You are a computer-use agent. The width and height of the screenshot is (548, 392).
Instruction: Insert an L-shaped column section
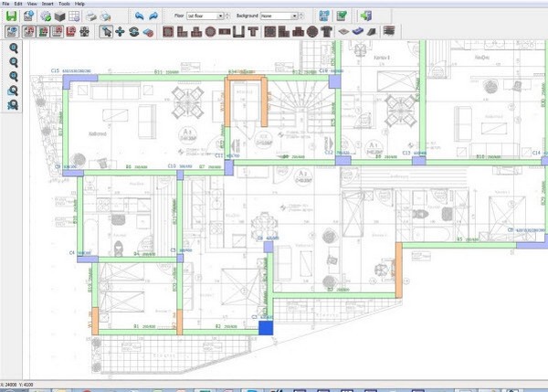click(182, 32)
